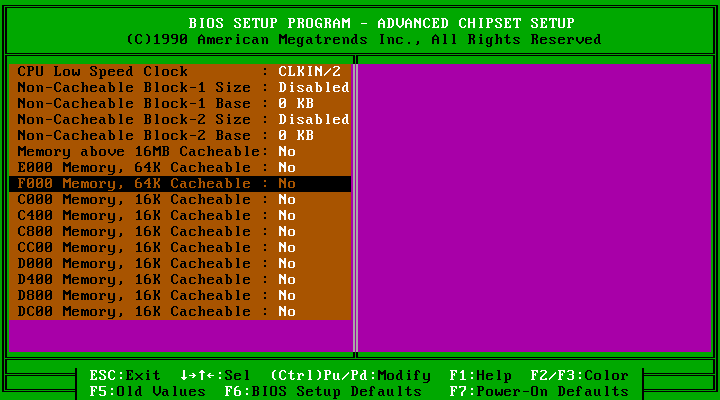
Task: Click Non-Cacheable Block-1 Base value 0 KB
Action: [296, 104]
